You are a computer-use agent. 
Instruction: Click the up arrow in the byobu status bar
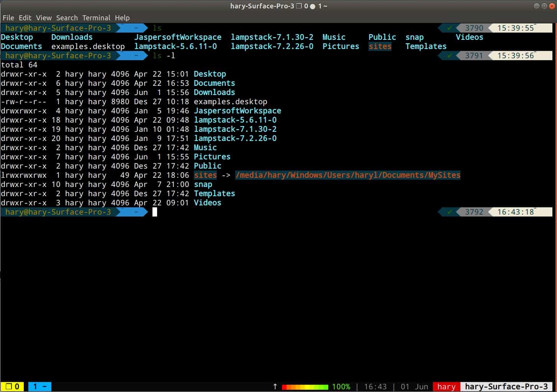coord(275,387)
